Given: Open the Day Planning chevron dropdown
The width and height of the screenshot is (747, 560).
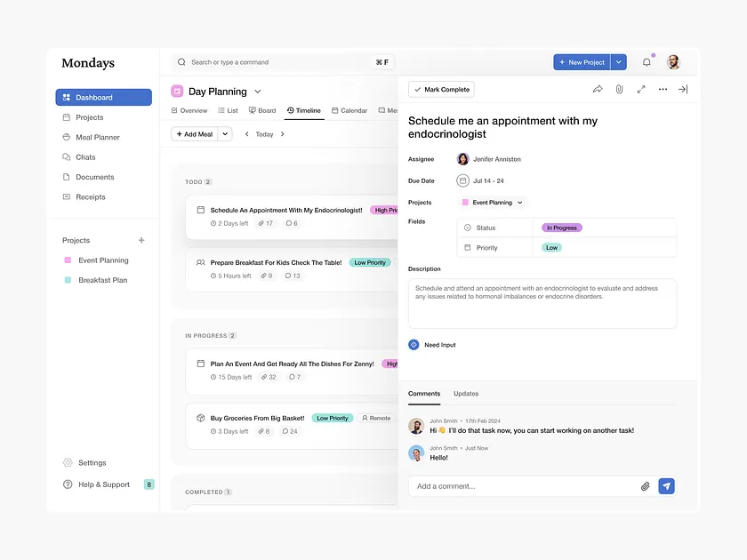Looking at the screenshot, I should pos(257,91).
